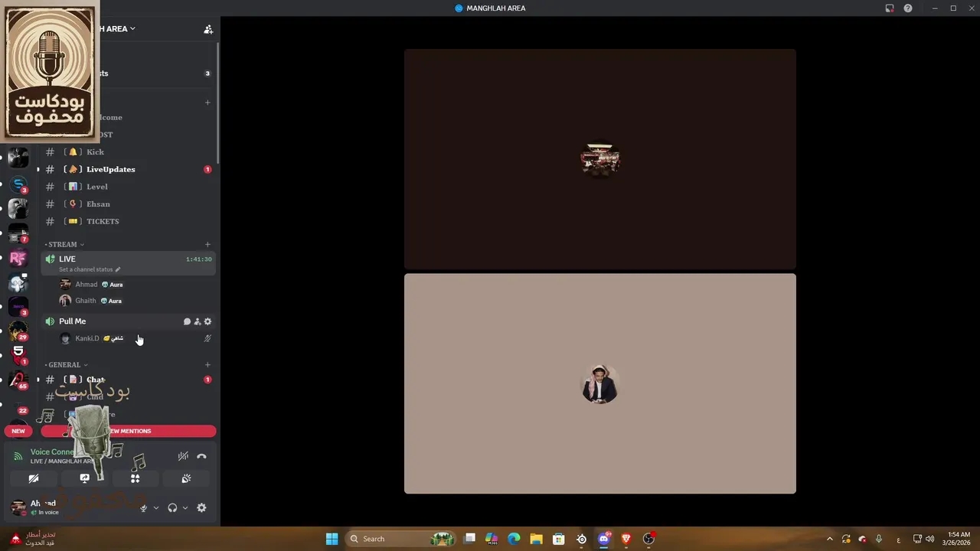This screenshot has height=551, width=980.
Task: Open microphone input options arrow
Action: 156,507
